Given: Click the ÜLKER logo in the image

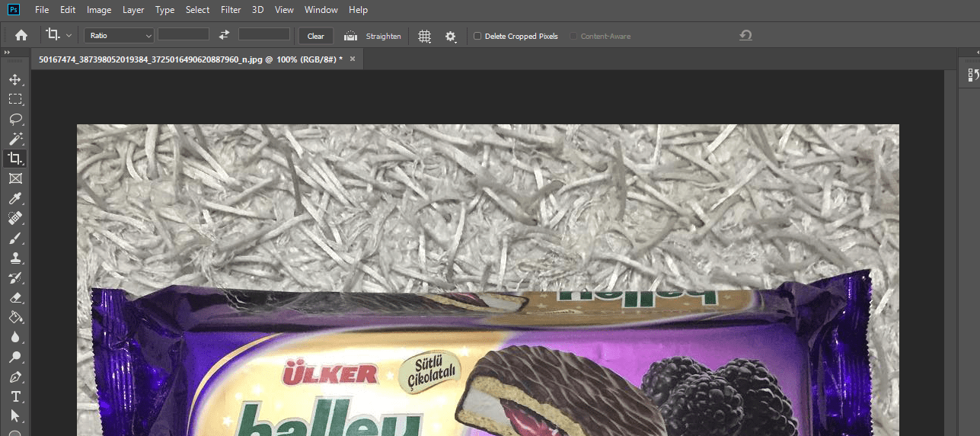Looking at the screenshot, I should 330,375.
